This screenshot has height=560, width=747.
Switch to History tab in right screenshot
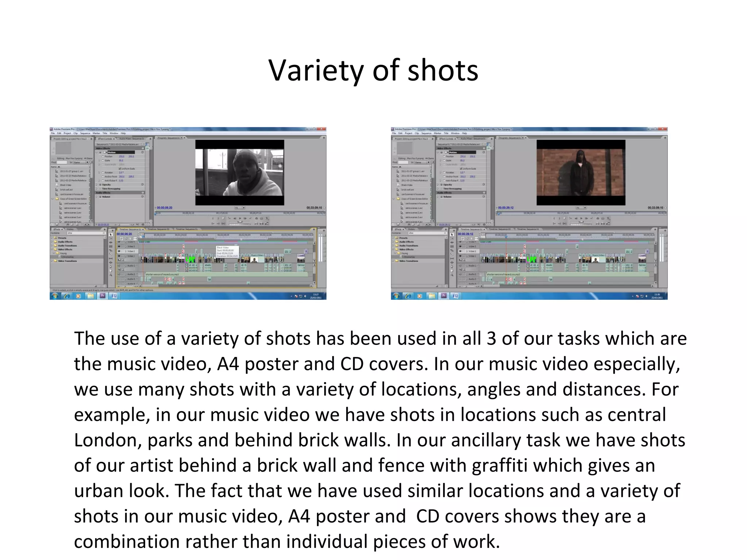click(411, 229)
